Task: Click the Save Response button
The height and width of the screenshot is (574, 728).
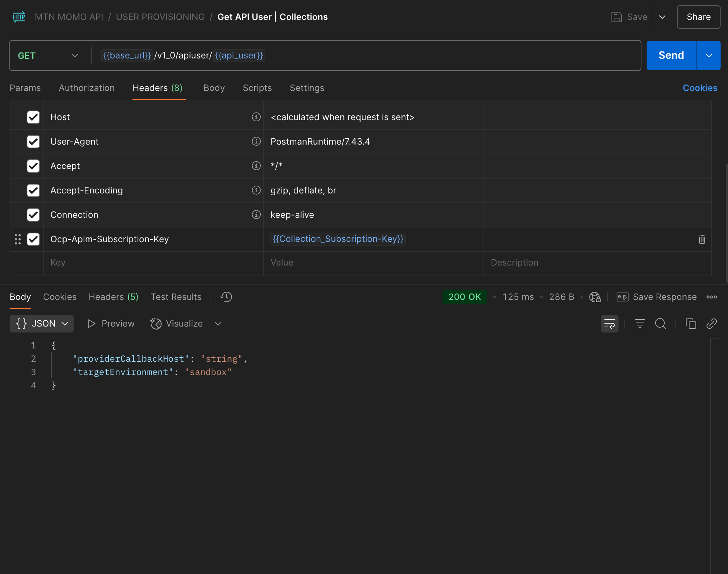Action: pyautogui.click(x=657, y=297)
